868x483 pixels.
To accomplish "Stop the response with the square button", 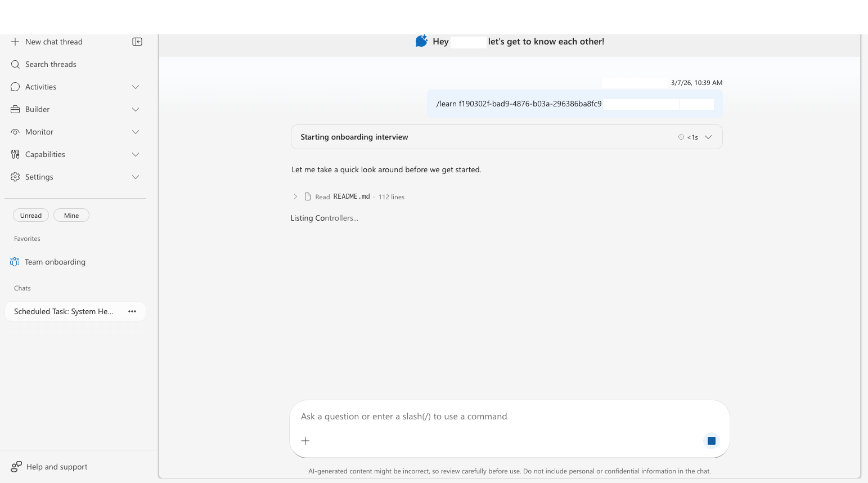I will [712, 441].
